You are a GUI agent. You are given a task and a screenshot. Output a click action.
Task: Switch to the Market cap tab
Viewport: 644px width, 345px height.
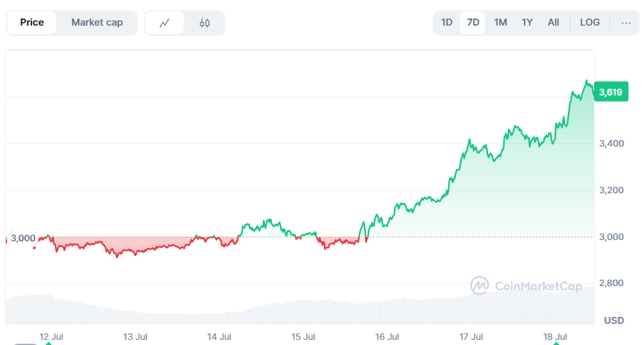[x=97, y=22]
